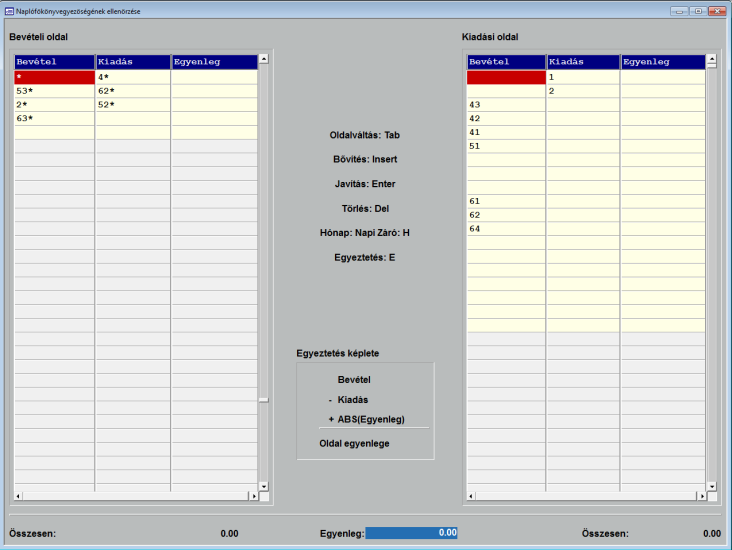Image resolution: width=732 pixels, height=550 pixels.
Task: Click Kiadás header in Bevételi oldal table
Action: (133, 62)
